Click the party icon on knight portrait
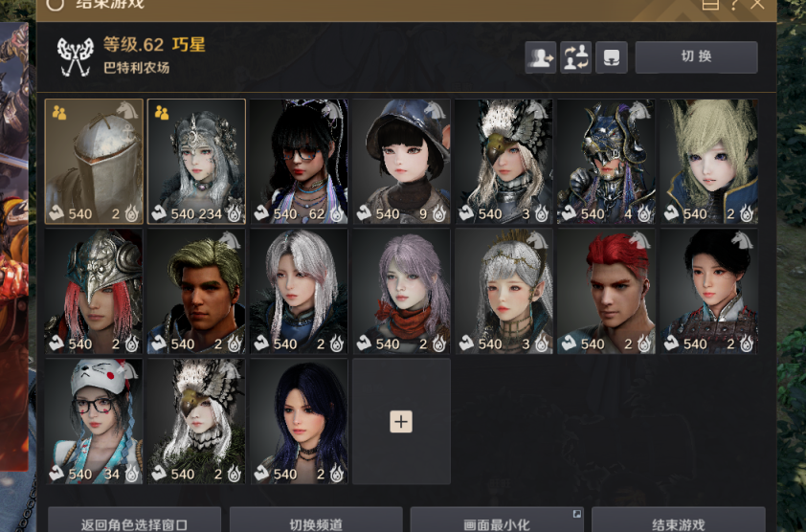Viewport: 806px width, 532px height. coord(59,113)
